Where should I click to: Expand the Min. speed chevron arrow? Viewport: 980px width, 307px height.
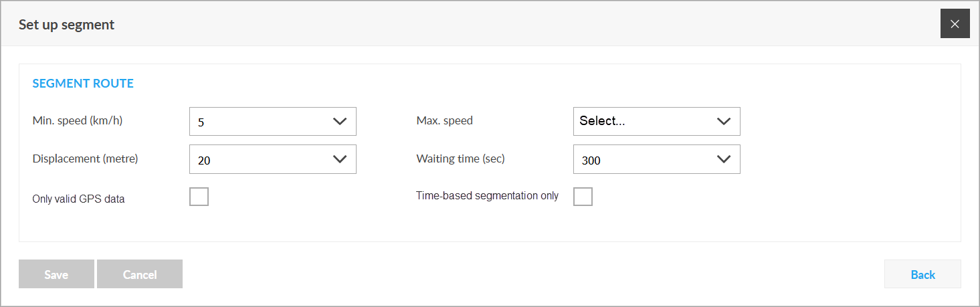pos(340,122)
